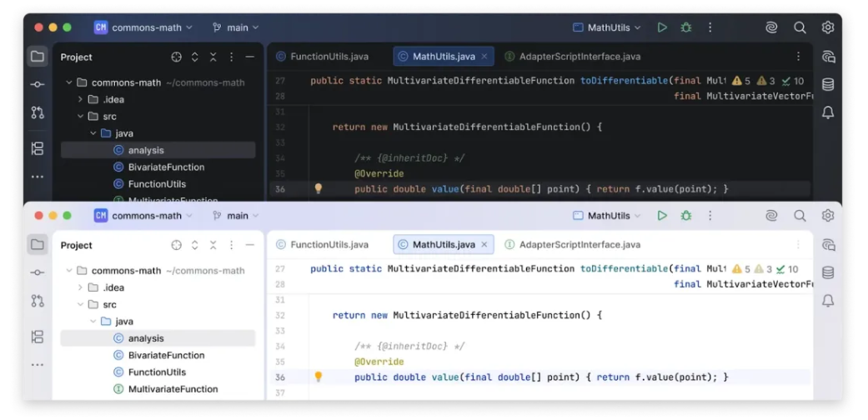
Task: Show more tool windows in dark window
Action: pos(37,177)
